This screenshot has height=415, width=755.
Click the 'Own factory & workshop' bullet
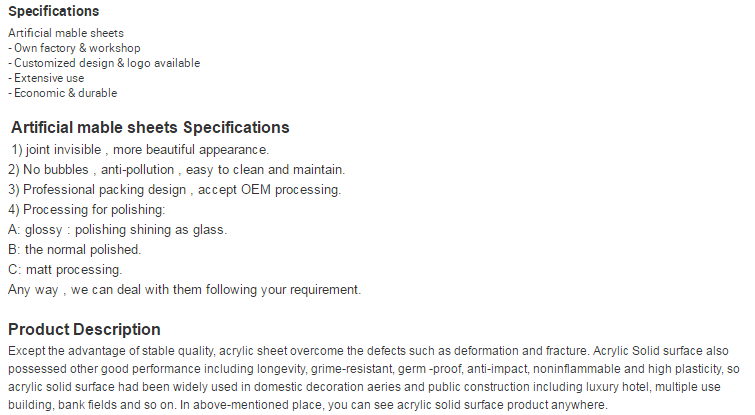[x=74, y=48]
